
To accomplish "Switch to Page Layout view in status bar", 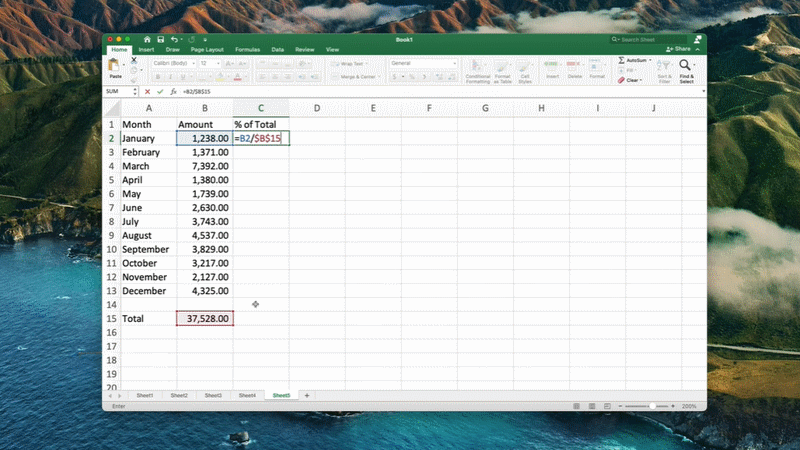I will point(592,406).
